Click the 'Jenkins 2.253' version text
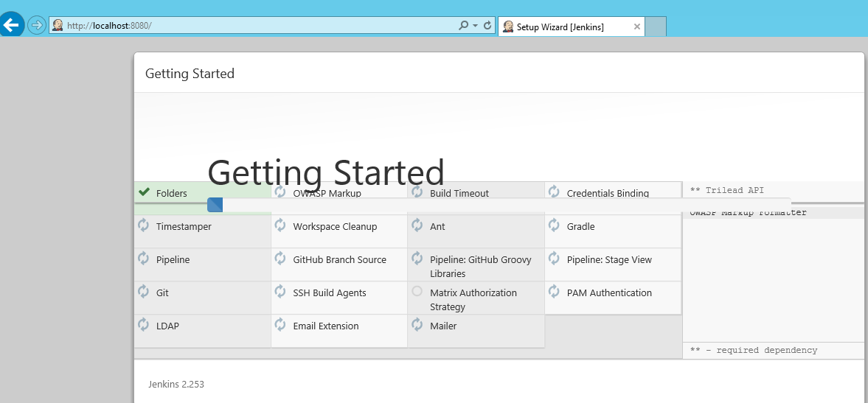The image size is (868, 403). pyautogui.click(x=176, y=384)
